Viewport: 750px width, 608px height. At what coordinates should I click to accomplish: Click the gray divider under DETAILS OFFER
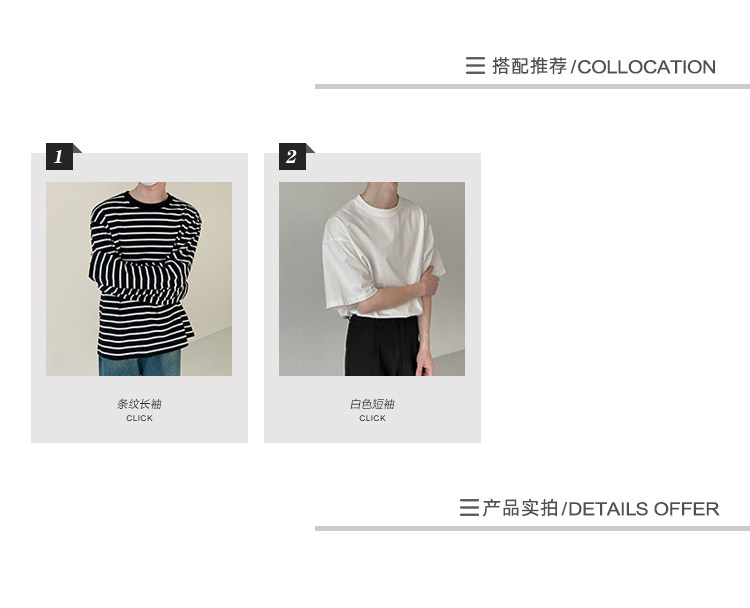pyautogui.click(x=532, y=529)
